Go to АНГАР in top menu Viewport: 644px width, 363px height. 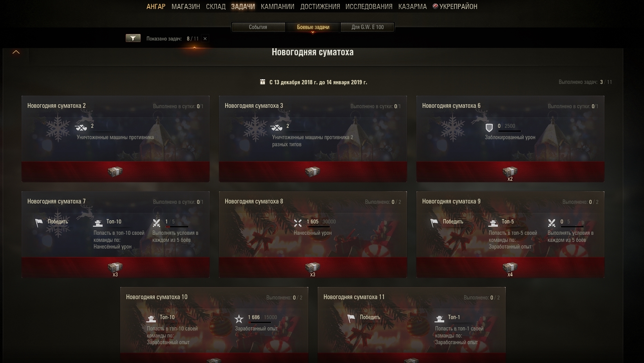[x=156, y=7]
